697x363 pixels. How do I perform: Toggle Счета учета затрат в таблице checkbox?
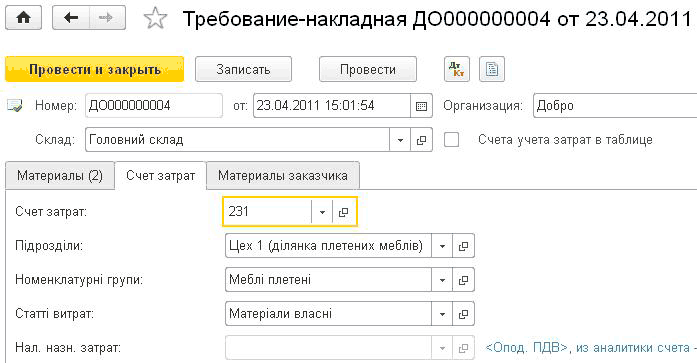point(452,140)
